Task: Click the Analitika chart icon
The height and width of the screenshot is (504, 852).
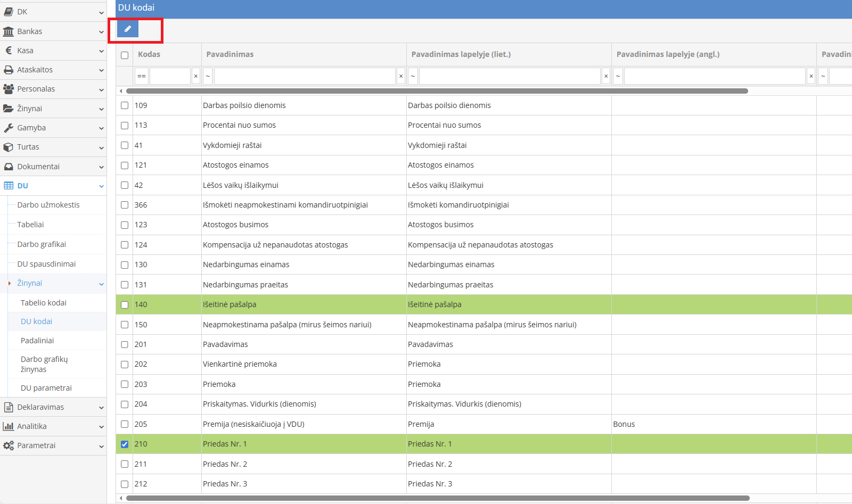Action: pyautogui.click(x=9, y=426)
